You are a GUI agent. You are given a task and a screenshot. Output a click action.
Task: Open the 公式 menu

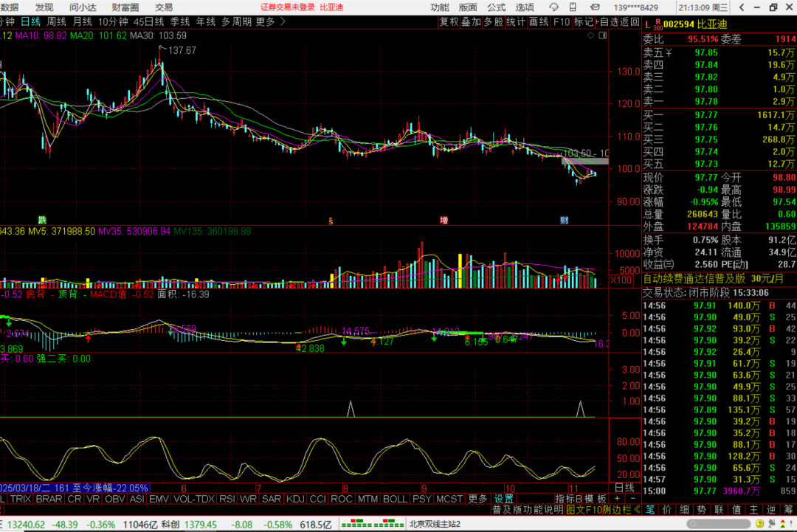coord(496,7)
